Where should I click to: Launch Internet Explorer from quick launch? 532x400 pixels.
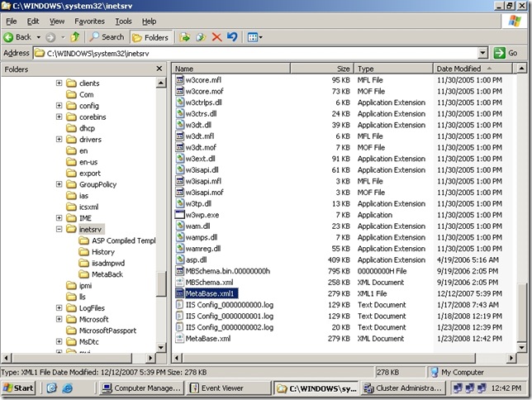(68, 388)
